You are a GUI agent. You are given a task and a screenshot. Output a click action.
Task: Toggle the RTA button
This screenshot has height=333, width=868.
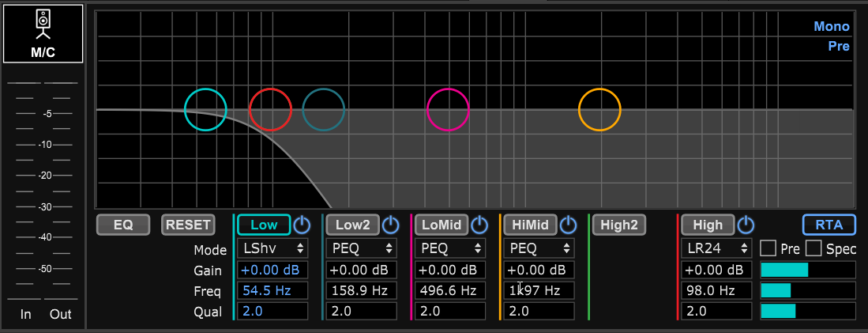(829, 225)
